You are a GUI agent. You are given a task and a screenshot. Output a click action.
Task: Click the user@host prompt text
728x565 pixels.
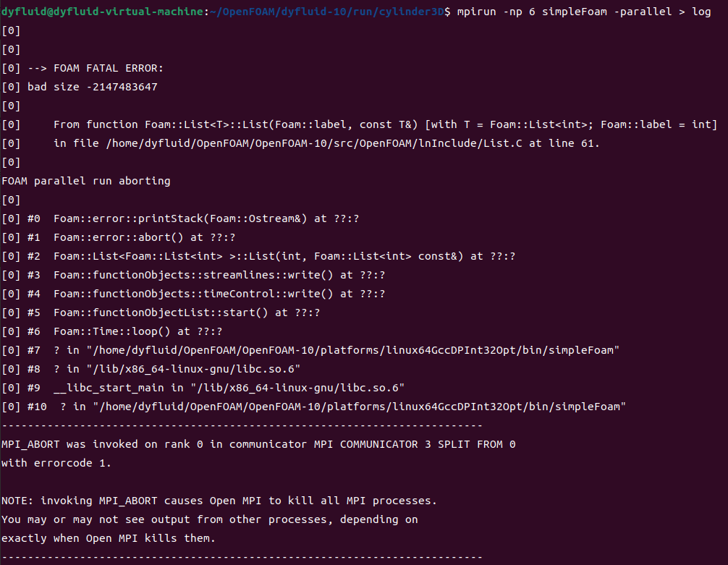[103, 12]
